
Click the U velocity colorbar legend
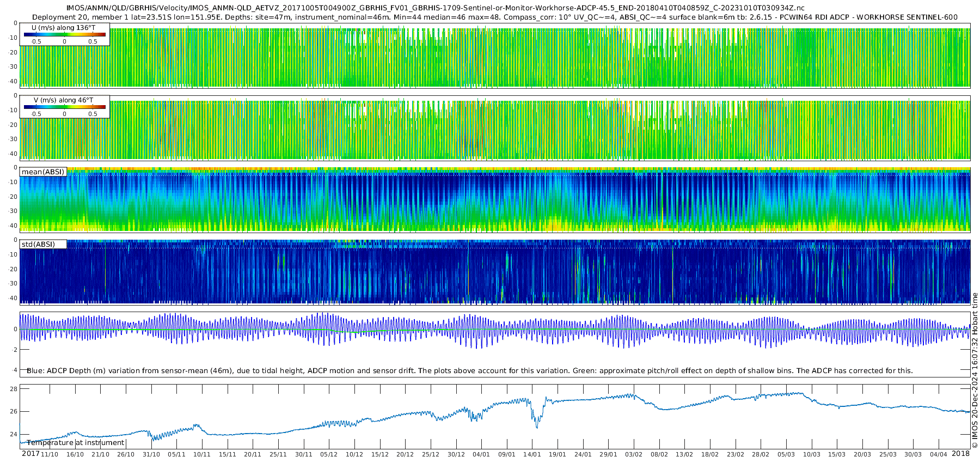[64, 35]
